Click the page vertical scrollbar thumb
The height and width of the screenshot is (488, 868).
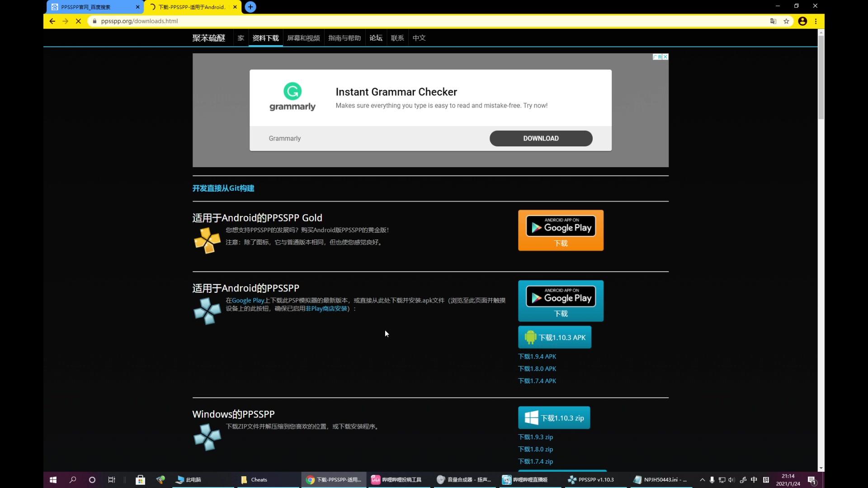click(821, 77)
